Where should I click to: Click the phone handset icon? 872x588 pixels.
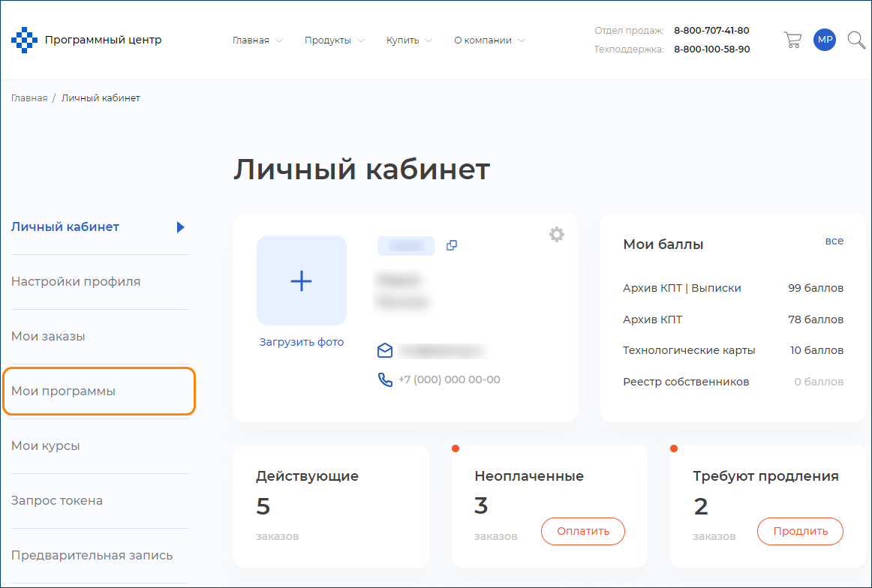tap(385, 379)
